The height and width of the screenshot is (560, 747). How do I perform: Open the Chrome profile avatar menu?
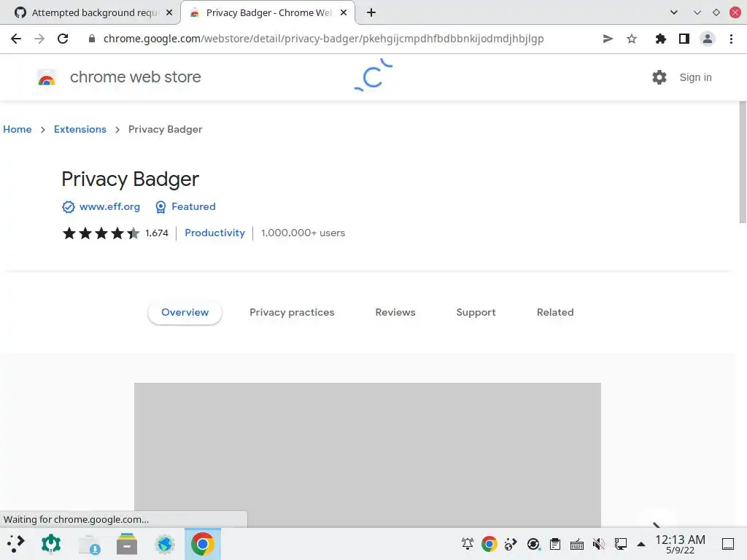708,39
